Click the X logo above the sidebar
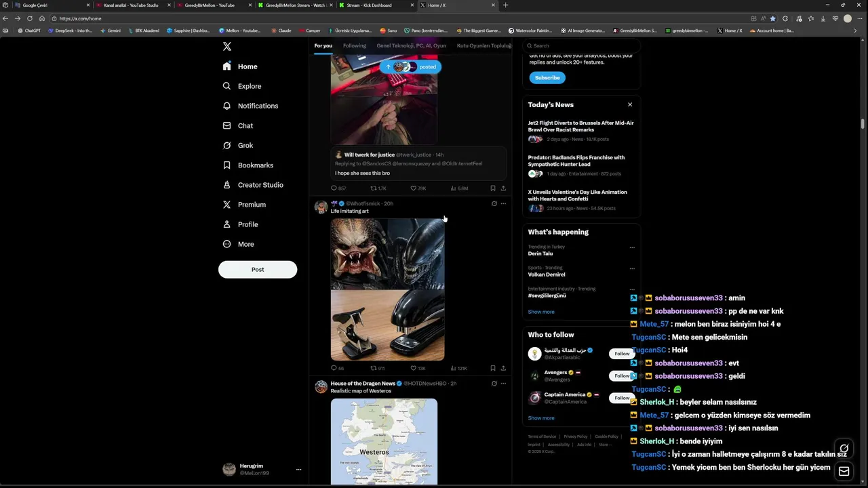 [227, 46]
